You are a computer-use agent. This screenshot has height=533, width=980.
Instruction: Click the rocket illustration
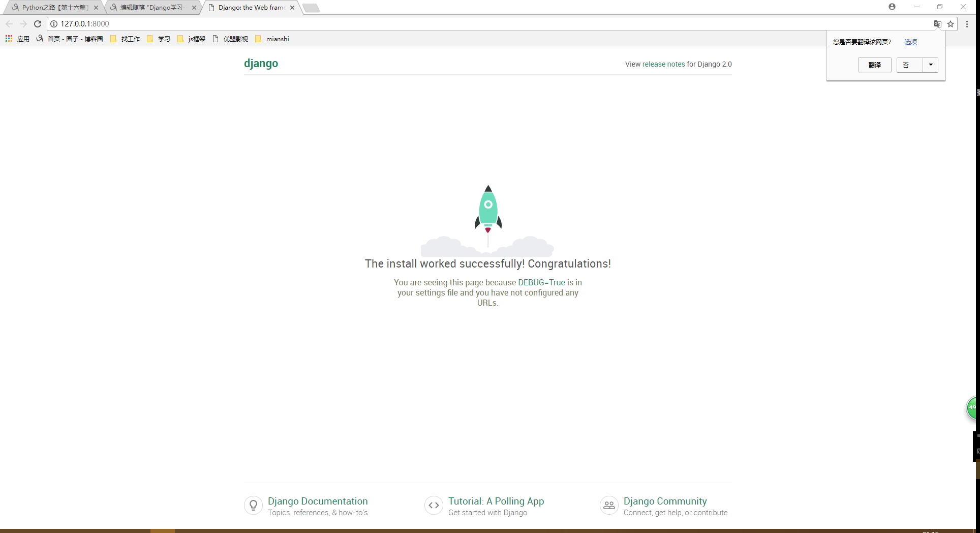[x=488, y=220]
